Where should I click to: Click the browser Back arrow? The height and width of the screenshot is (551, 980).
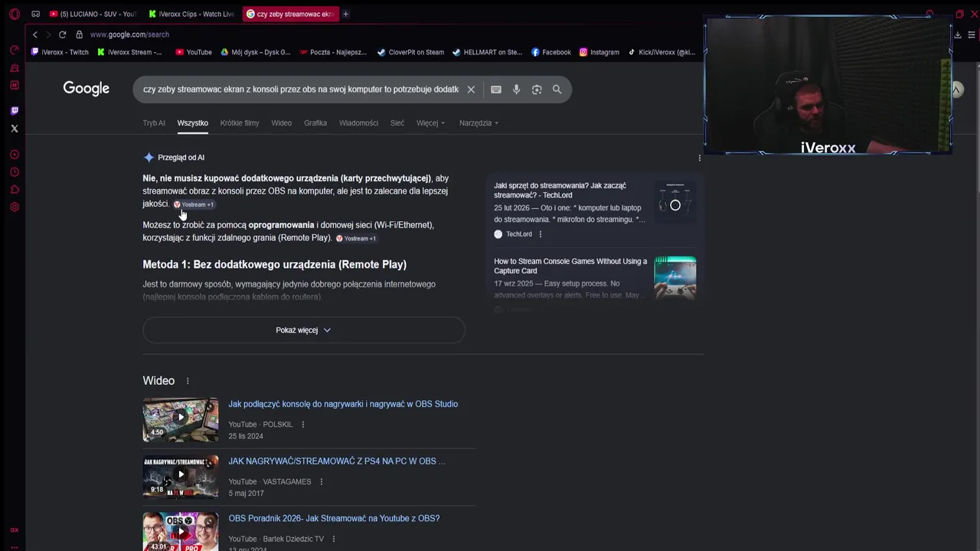click(x=34, y=34)
